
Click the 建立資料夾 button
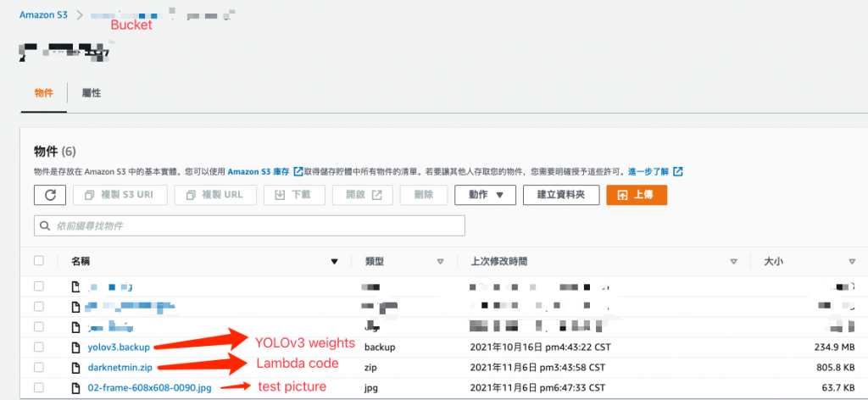(561, 195)
